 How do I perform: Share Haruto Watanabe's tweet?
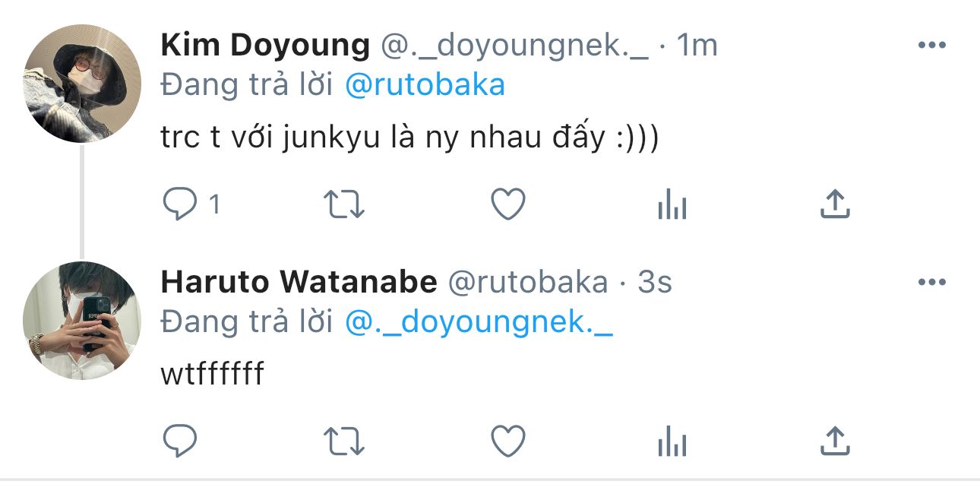tap(834, 440)
